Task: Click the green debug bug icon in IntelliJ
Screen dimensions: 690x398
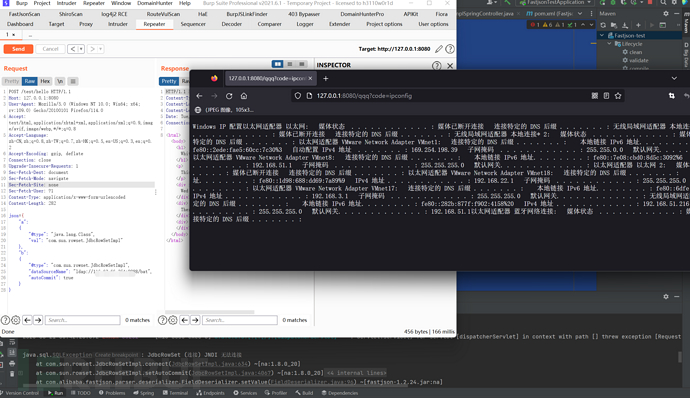Action: point(613,3)
